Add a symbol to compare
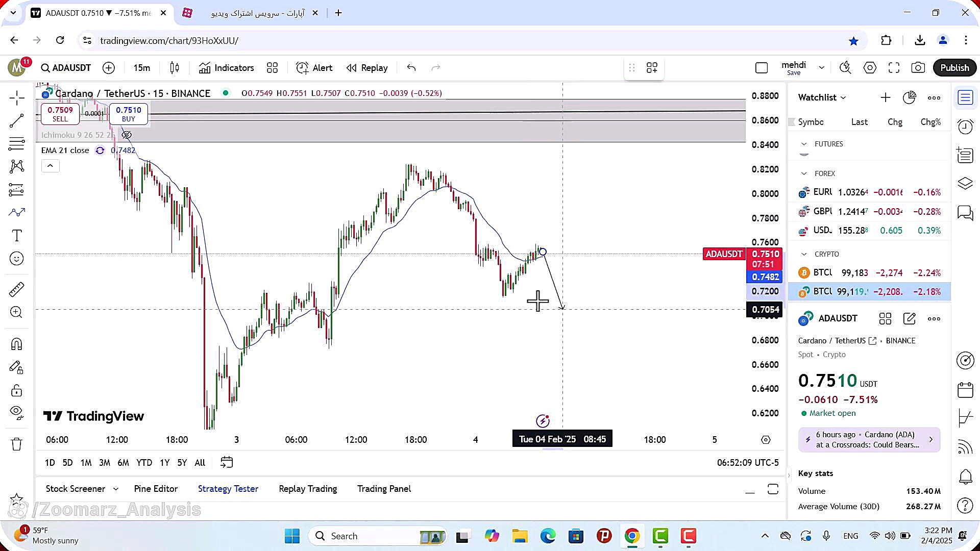Screen dimensions: 980x551 coord(109,68)
